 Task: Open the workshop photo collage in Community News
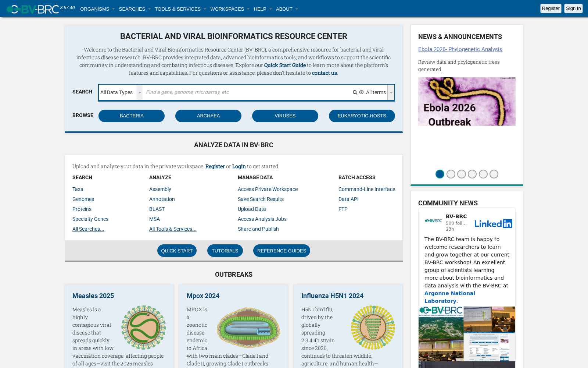point(467,337)
